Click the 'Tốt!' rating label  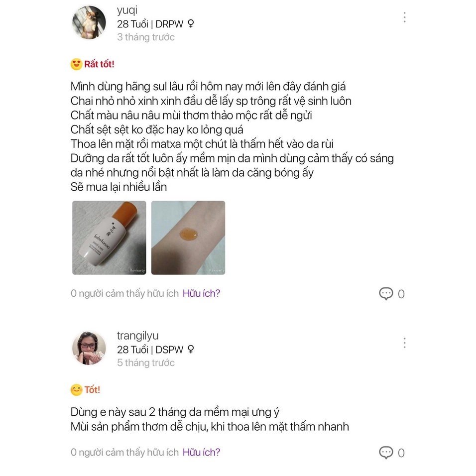coord(92,390)
